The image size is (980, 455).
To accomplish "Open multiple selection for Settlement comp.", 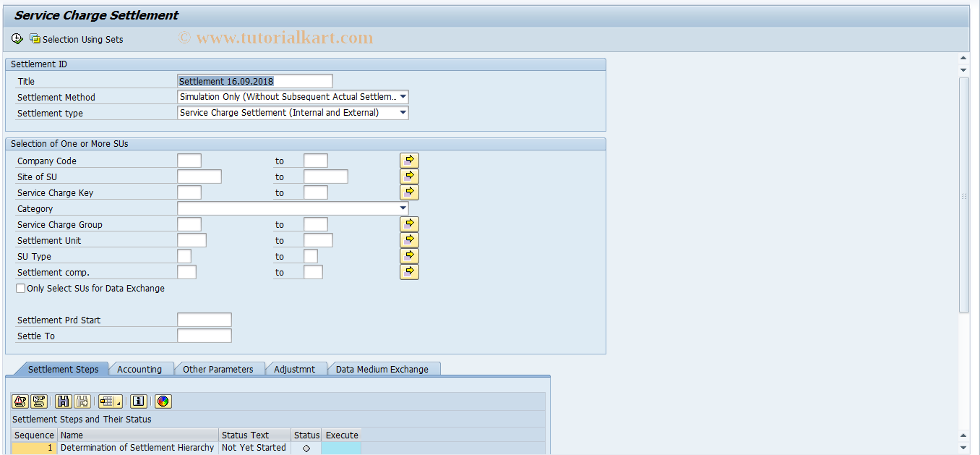I will pos(409,272).
